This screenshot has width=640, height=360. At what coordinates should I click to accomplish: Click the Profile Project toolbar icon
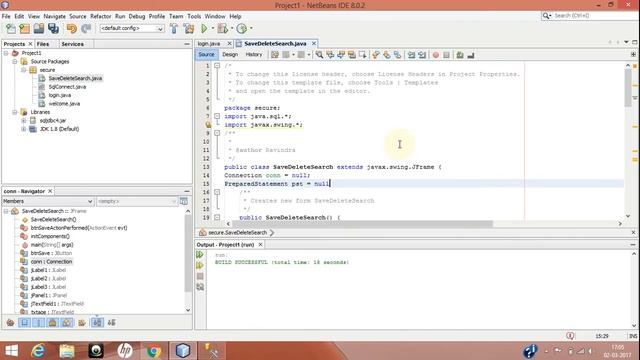coord(242,29)
